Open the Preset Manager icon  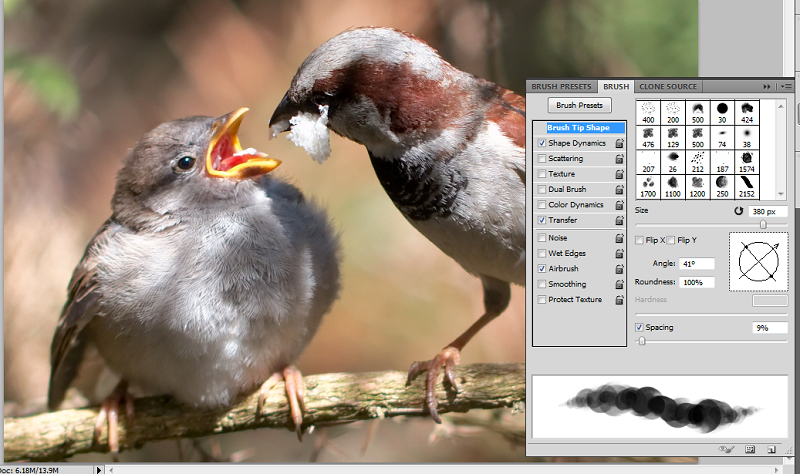point(750,449)
